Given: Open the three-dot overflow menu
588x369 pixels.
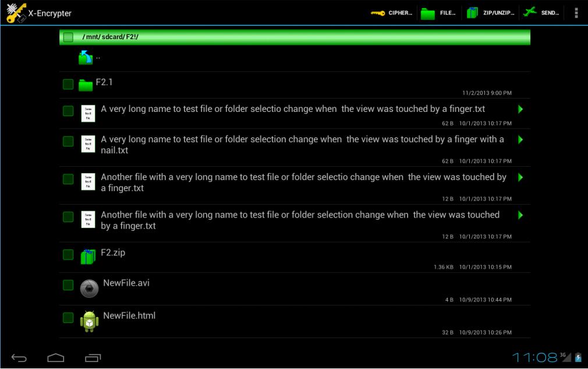Looking at the screenshot, I should [x=576, y=13].
